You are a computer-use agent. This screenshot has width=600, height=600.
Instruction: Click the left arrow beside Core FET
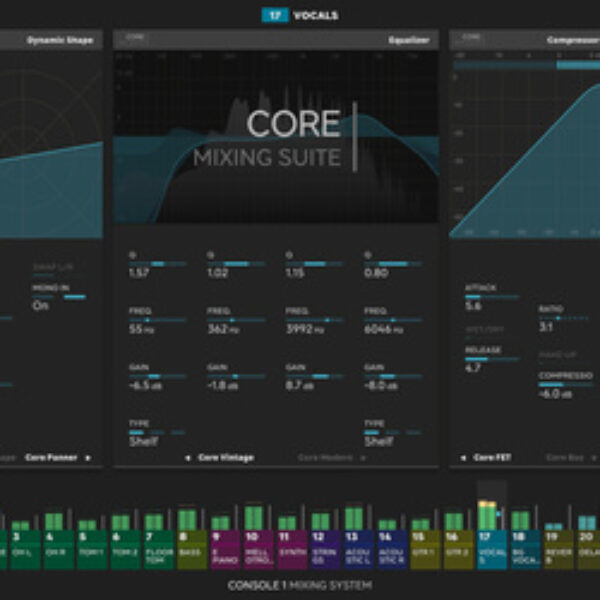pos(463,458)
